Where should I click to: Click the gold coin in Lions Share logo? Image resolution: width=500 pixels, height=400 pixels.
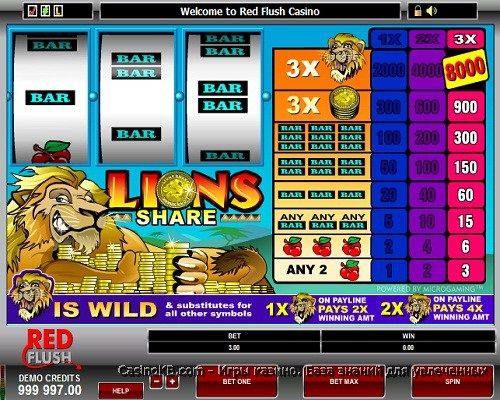pos(177,189)
